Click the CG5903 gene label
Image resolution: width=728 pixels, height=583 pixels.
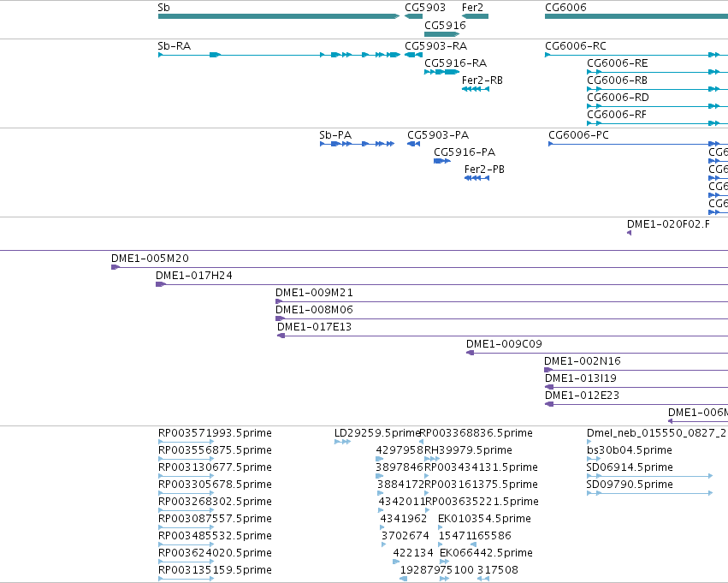425,8
